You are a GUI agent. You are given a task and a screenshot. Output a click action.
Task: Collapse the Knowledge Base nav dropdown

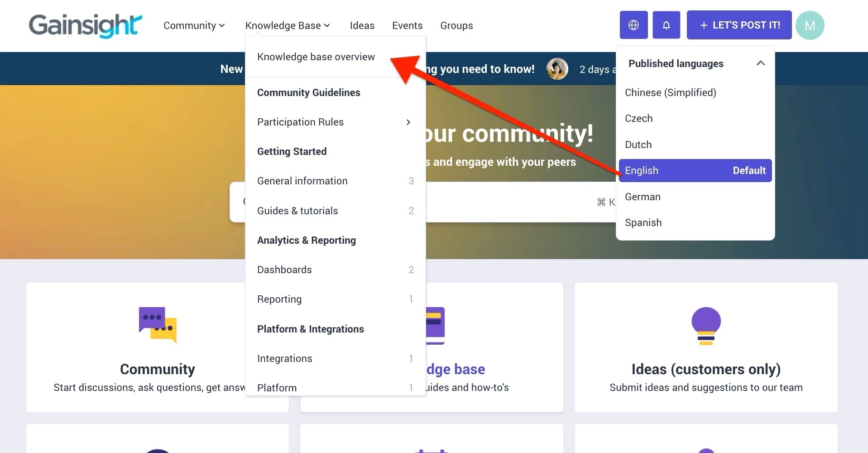click(288, 25)
